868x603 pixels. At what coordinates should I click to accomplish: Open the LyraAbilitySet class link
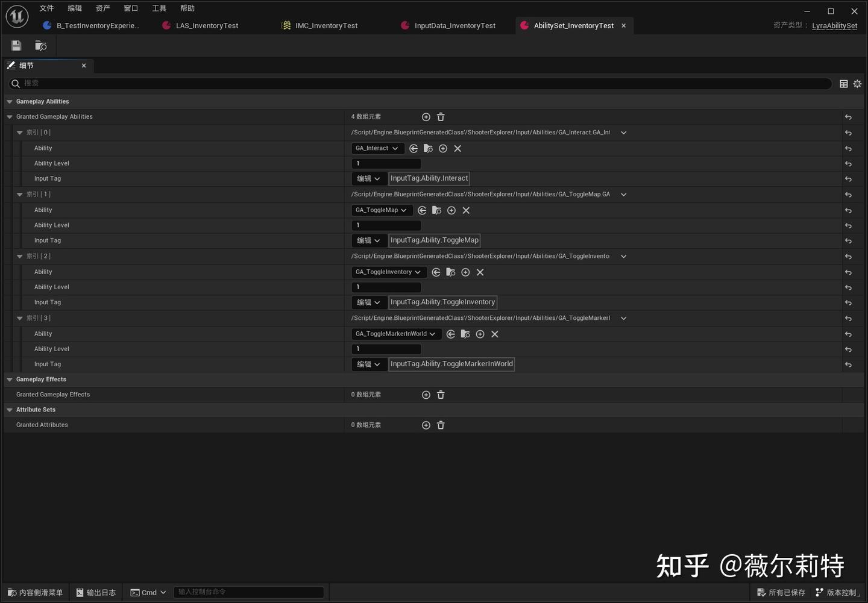835,26
